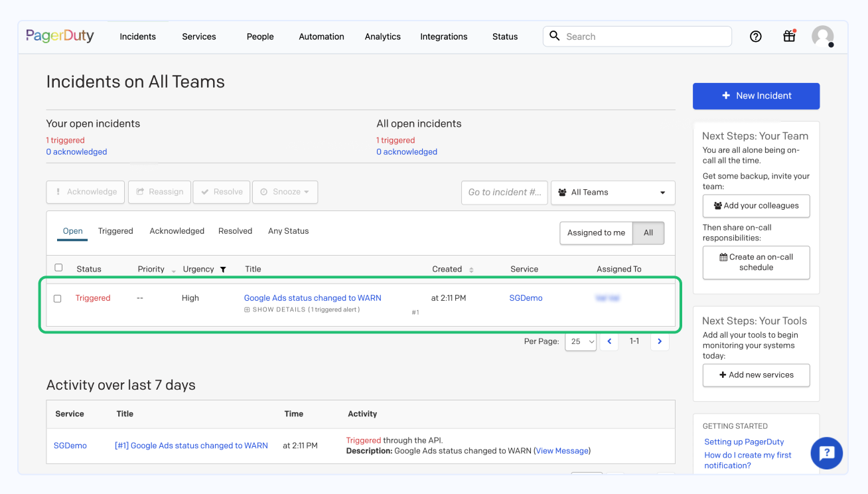The height and width of the screenshot is (494, 868).
Task: Click the gift box notifications icon
Action: pos(789,37)
